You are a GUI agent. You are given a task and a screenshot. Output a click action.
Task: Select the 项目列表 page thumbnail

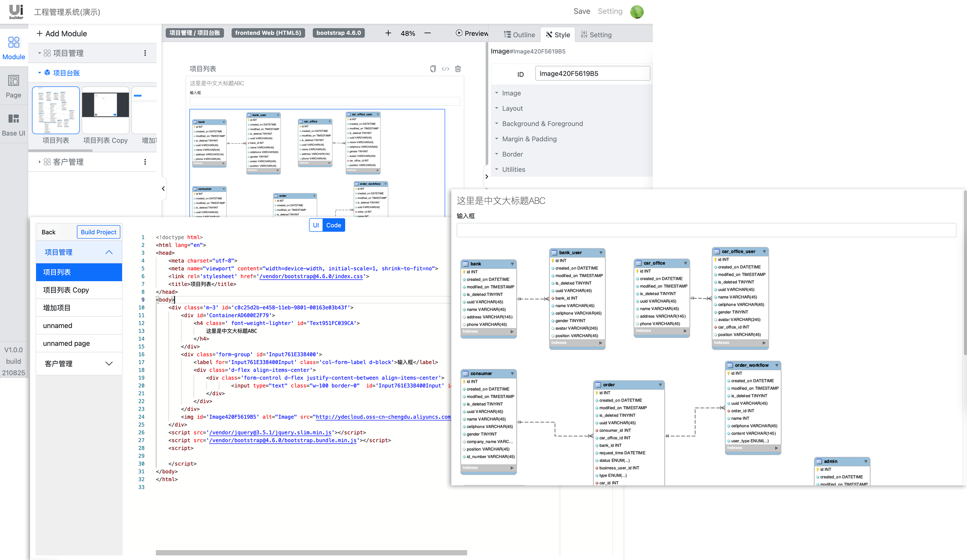[x=56, y=110]
